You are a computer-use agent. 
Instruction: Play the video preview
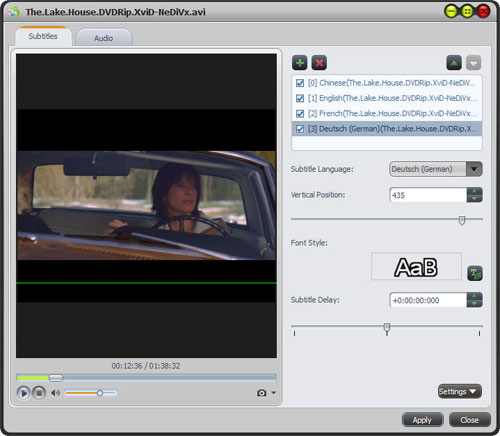point(23,393)
